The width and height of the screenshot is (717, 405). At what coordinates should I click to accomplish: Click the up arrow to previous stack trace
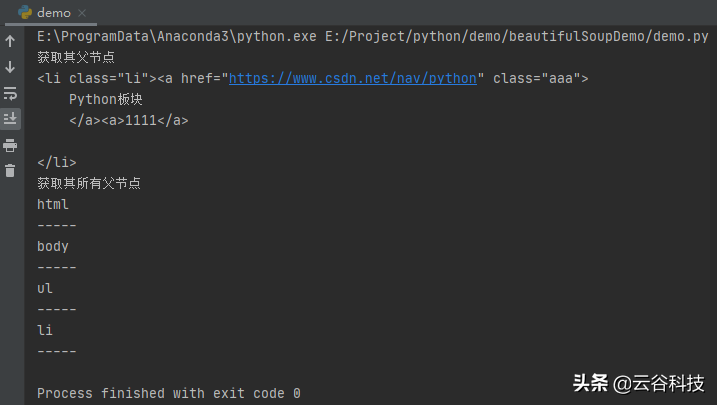click(x=10, y=41)
